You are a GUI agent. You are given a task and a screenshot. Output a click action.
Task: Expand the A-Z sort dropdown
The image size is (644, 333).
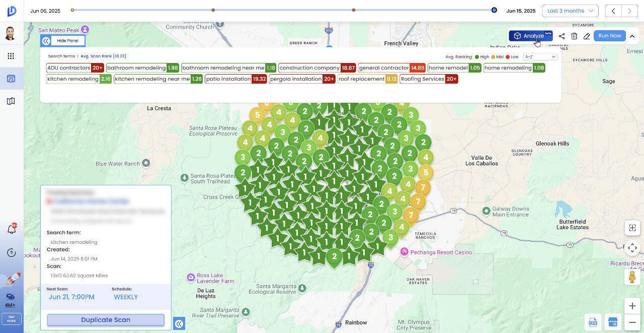[x=540, y=57]
